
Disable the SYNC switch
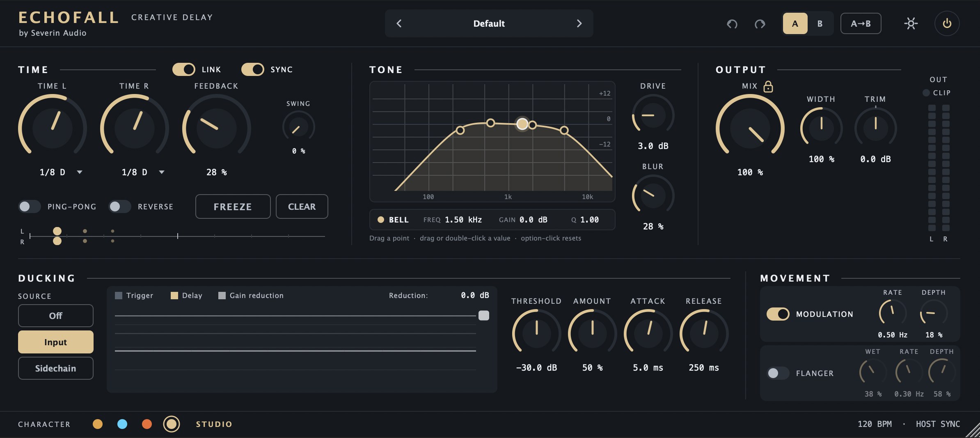pyautogui.click(x=252, y=69)
